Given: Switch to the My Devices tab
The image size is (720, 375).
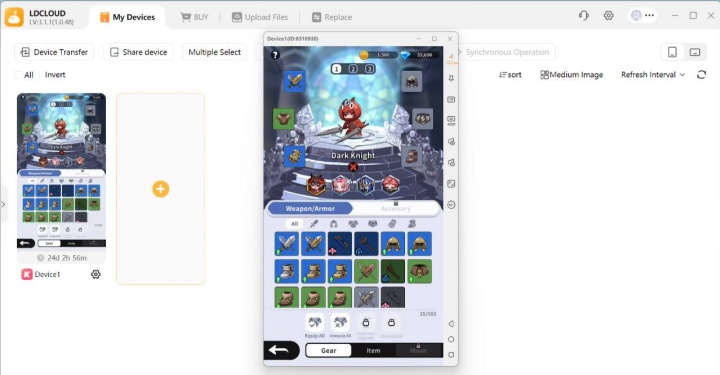Looking at the screenshot, I should coord(128,17).
